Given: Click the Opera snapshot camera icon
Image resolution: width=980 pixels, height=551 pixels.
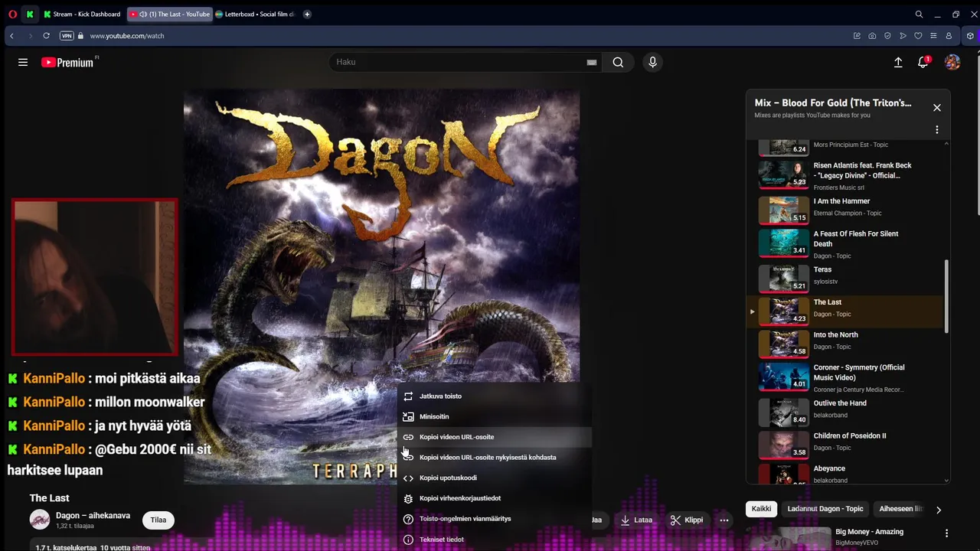Looking at the screenshot, I should pos(872,36).
